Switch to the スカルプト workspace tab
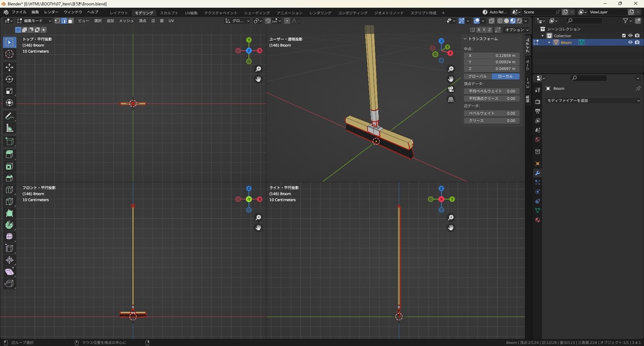This screenshot has width=644, height=346. (x=169, y=13)
